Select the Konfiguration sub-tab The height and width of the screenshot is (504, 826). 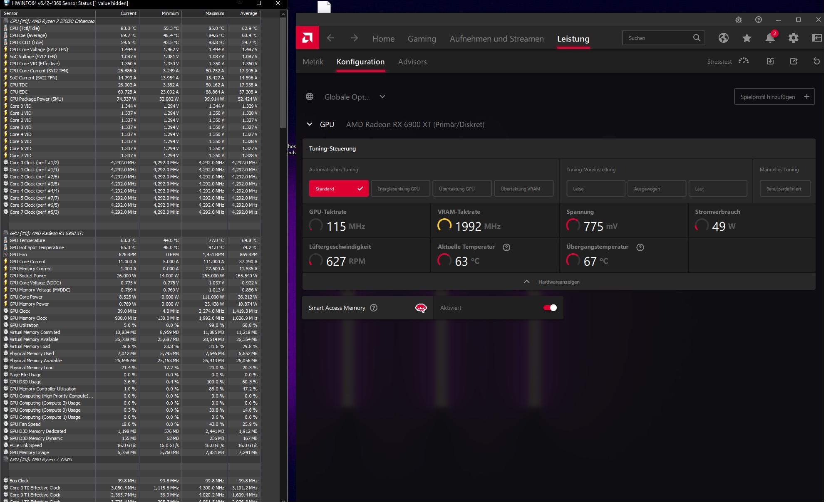click(362, 62)
